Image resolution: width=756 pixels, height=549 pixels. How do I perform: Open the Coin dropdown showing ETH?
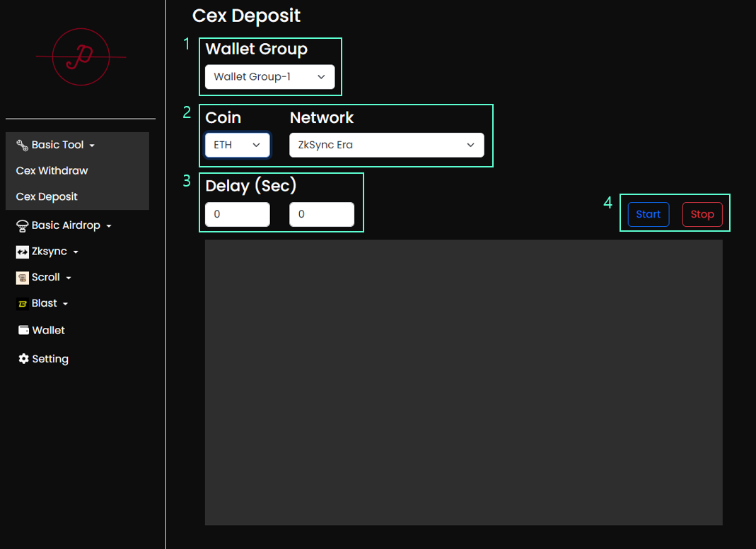237,145
